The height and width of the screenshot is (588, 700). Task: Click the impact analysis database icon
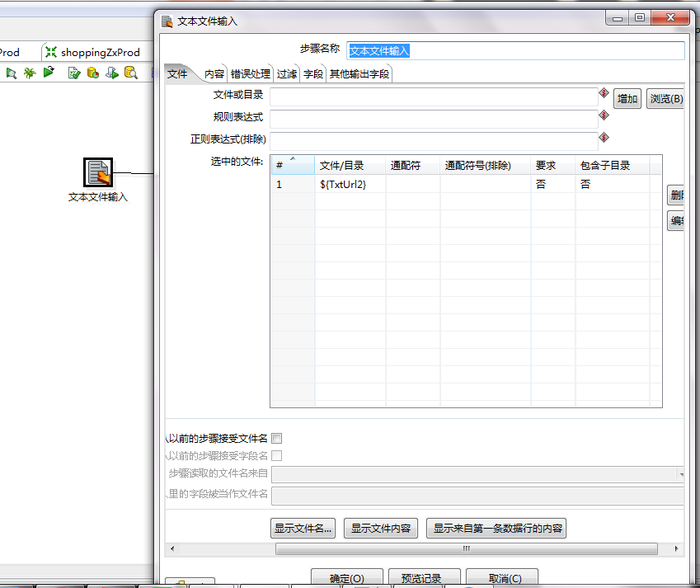pyautogui.click(x=92, y=73)
